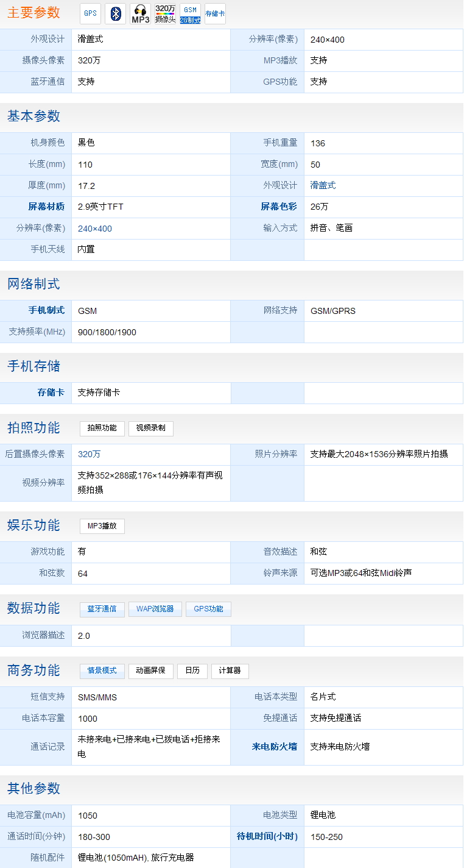
Task: Open the 320万 rear camera pixel link
Action: point(90,454)
